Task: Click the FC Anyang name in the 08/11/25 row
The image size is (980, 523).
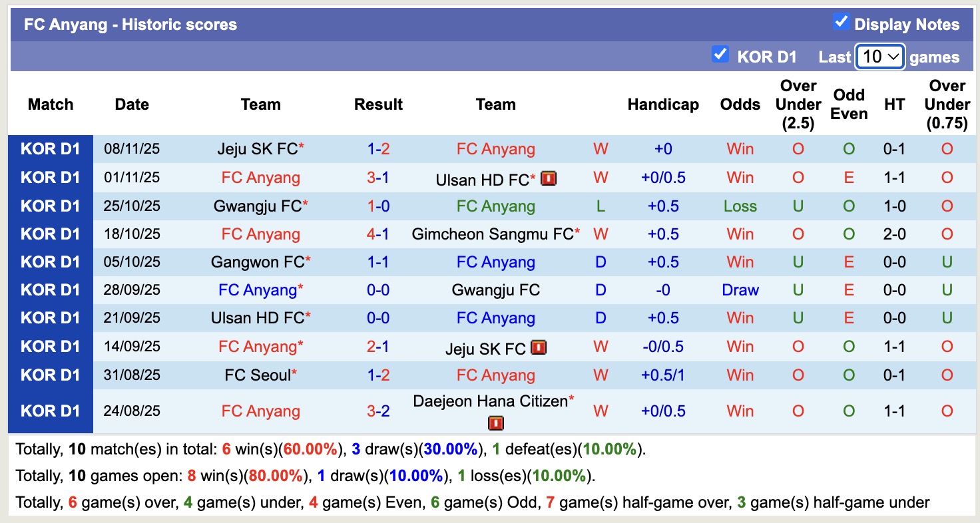Action: 495,149
